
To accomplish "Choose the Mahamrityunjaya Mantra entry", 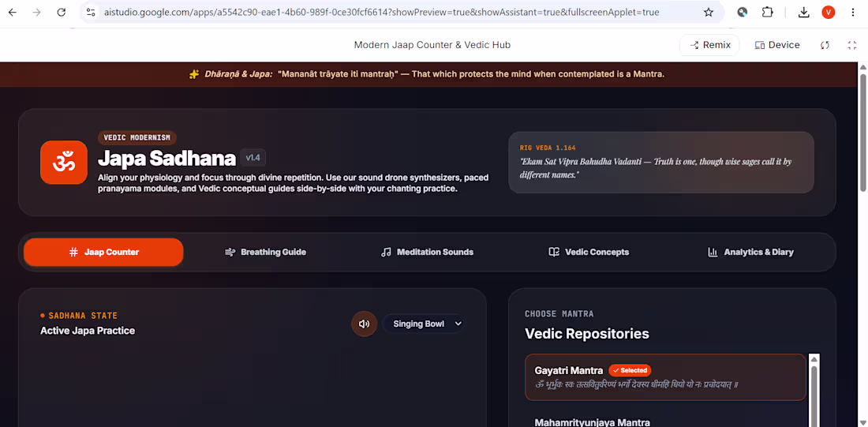I will (x=593, y=422).
